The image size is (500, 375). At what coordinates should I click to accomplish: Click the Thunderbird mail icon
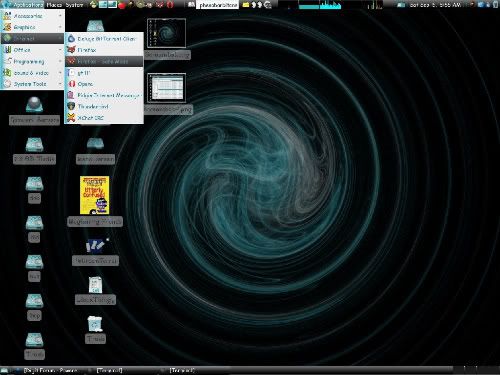(x=71, y=106)
